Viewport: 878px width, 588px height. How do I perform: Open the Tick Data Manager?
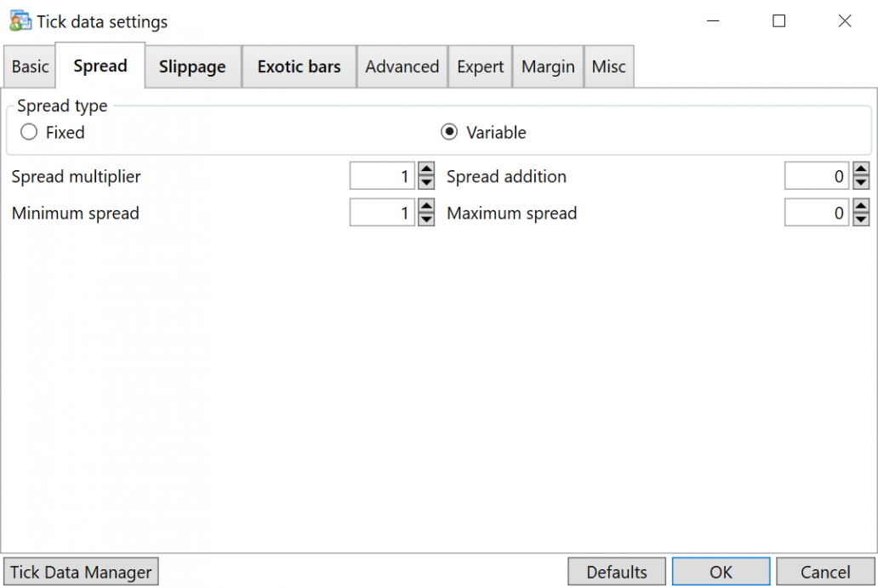(x=81, y=571)
